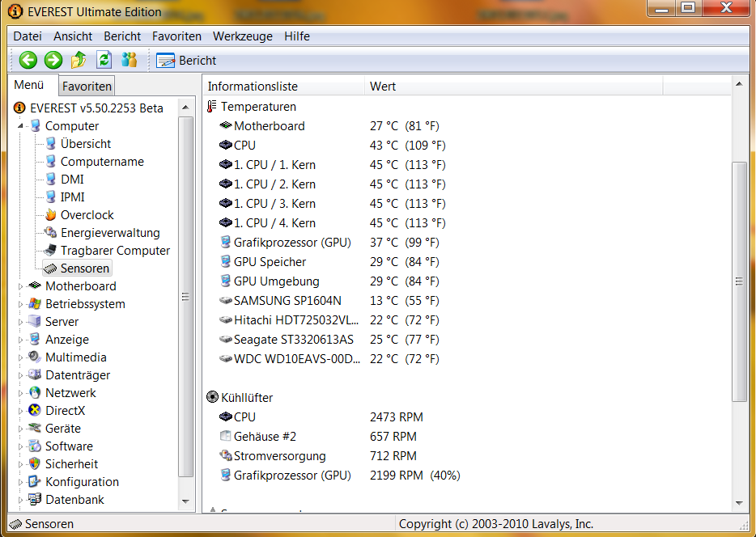Expand the Motherboard tree node
Screen dimensions: 756x537
[20, 286]
